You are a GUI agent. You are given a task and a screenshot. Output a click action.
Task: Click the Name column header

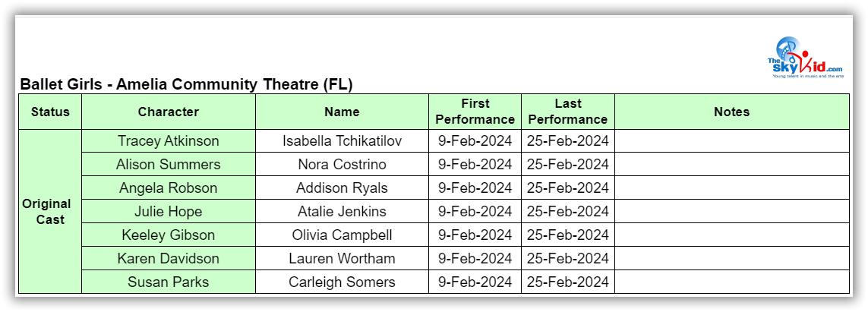point(342,112)
